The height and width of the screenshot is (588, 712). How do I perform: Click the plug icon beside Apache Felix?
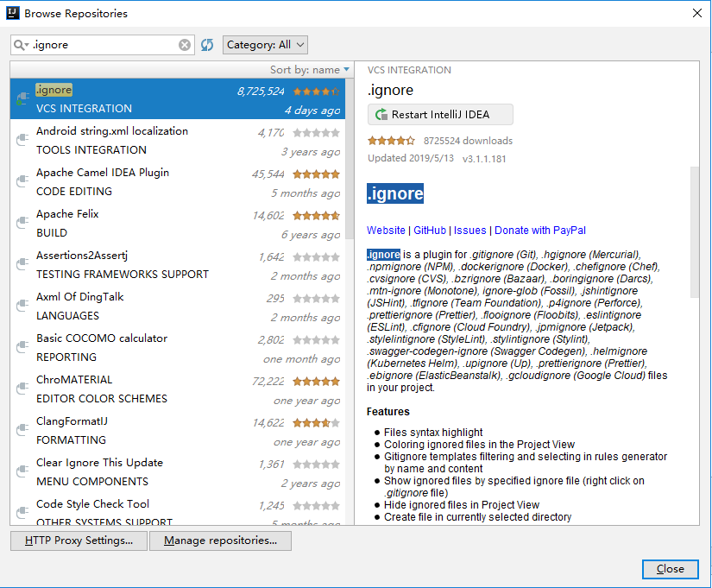[22, 223]
